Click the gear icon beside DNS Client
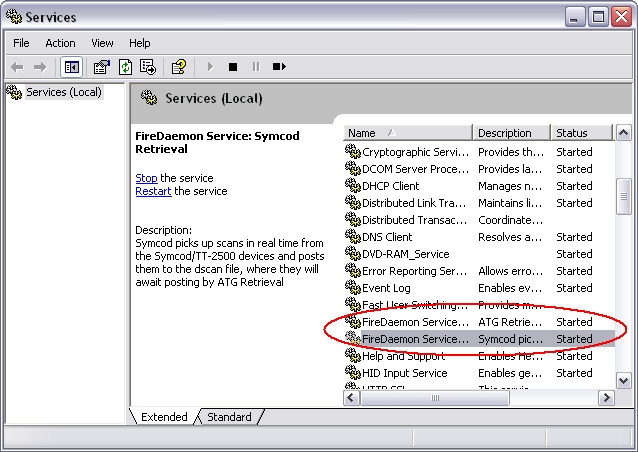 point(353,236)
